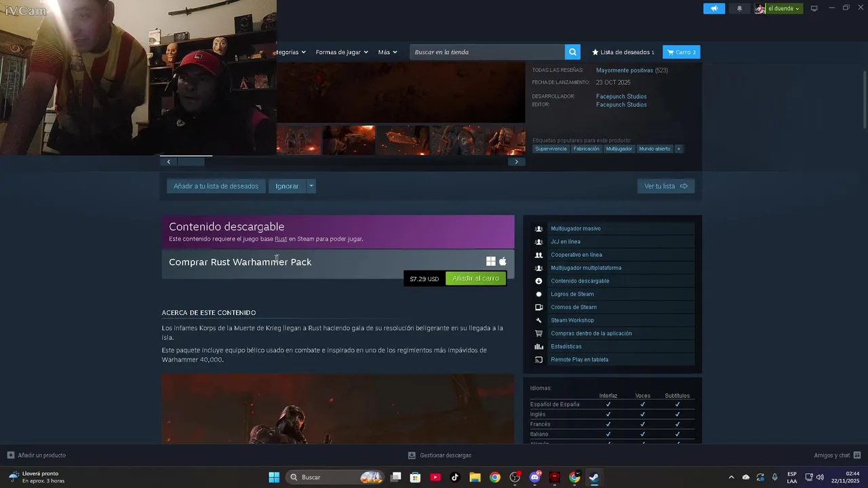Click the 'Logros de Steam' icon
The height and width of the screenshot is (488, 868).
click(538, 294)
